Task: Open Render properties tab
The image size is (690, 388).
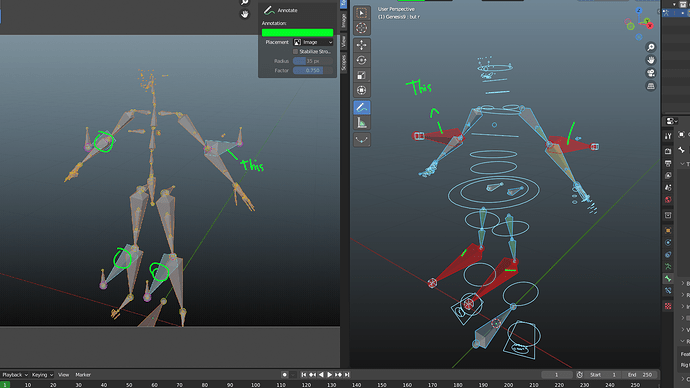Action: point(668,151)
